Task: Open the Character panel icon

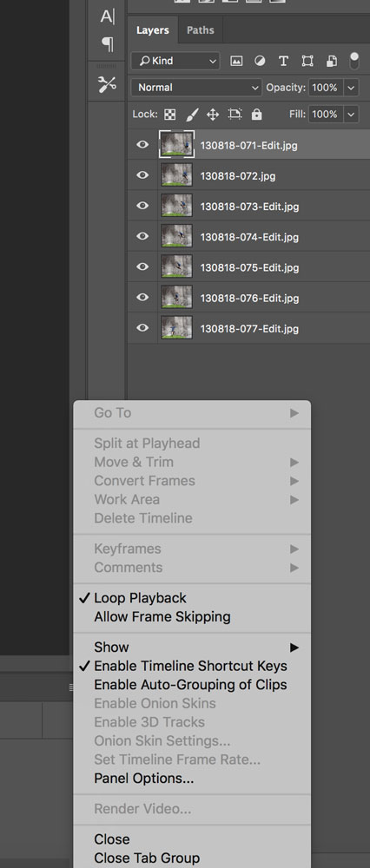Action: click(x=107, y=16)
